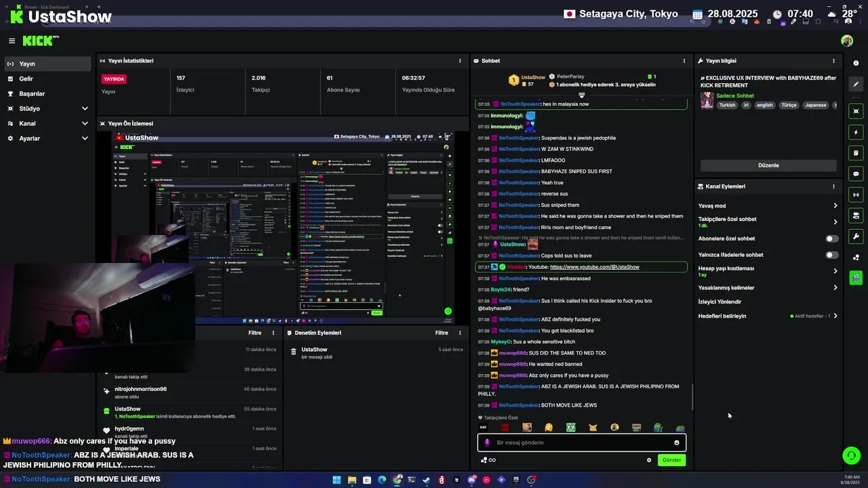The image size is (868, 488).
Task: Click the Sadece Sohbet category link
Action: pos(735,96)
